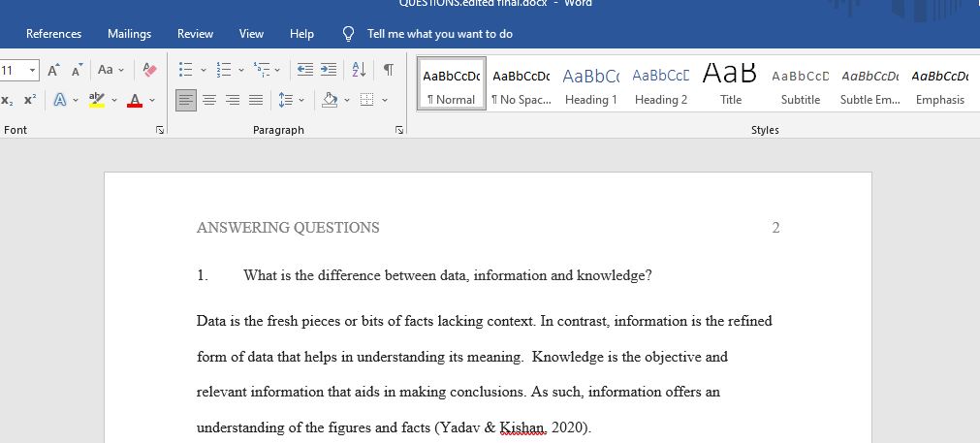
Task: Click the Borders icon
Action: [x=366, y=100]
